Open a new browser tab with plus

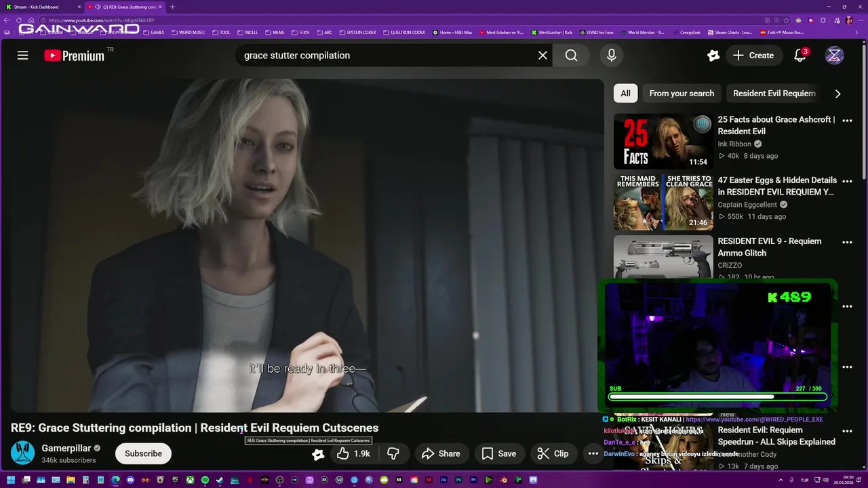[172, 7]
